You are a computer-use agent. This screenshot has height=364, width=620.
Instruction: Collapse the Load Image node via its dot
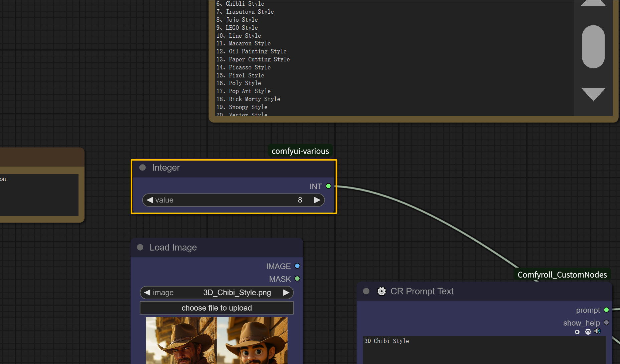140,247
